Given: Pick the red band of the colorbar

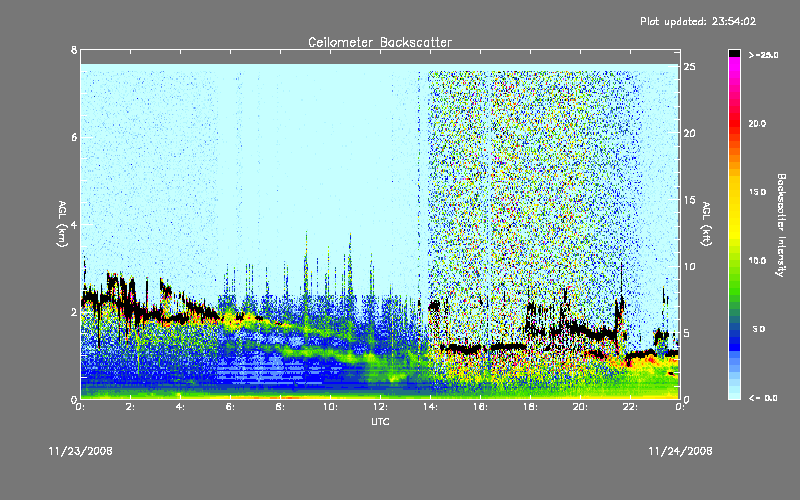Looking at the screenshot, I should 734,125.
